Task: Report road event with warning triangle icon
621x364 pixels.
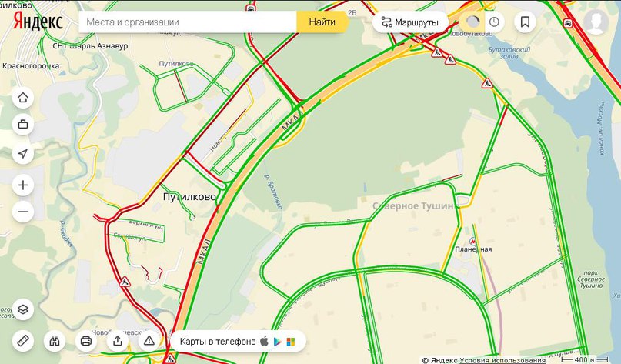Action: 149,341
